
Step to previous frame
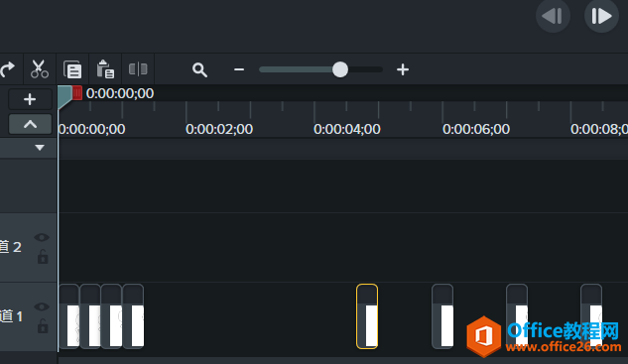click(x=553, y=17)
